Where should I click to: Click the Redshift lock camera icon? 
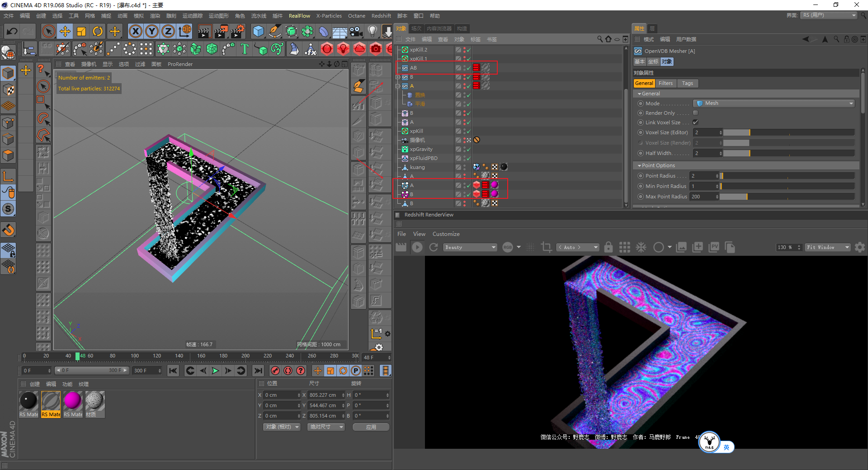click(x=609, y=247)
